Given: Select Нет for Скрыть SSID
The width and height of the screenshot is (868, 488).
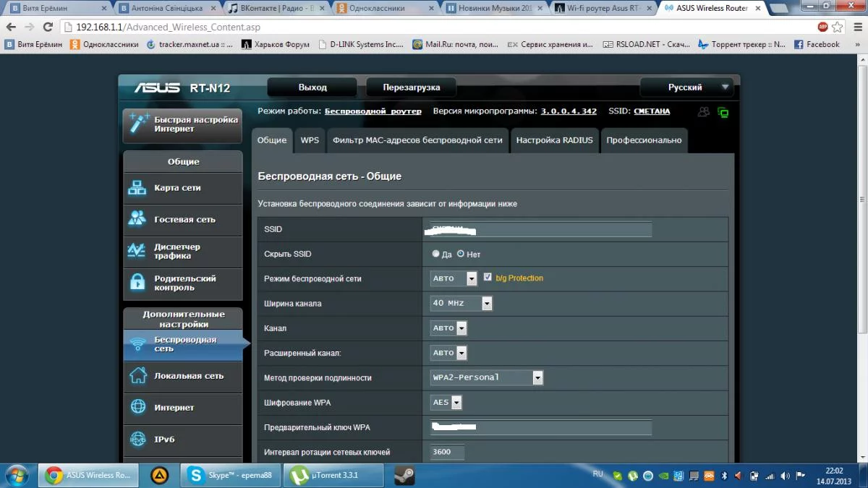Looking at the screenshot, I should (x=461, y=254).
